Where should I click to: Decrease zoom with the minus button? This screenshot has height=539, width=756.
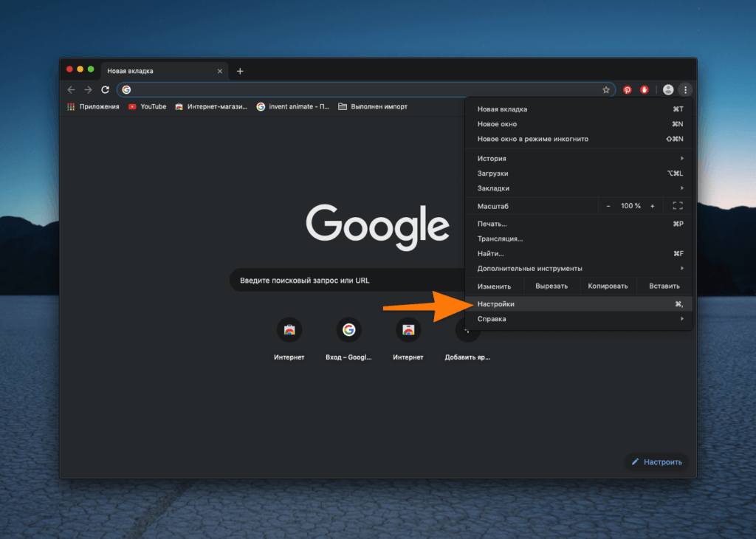click(608, 206)
